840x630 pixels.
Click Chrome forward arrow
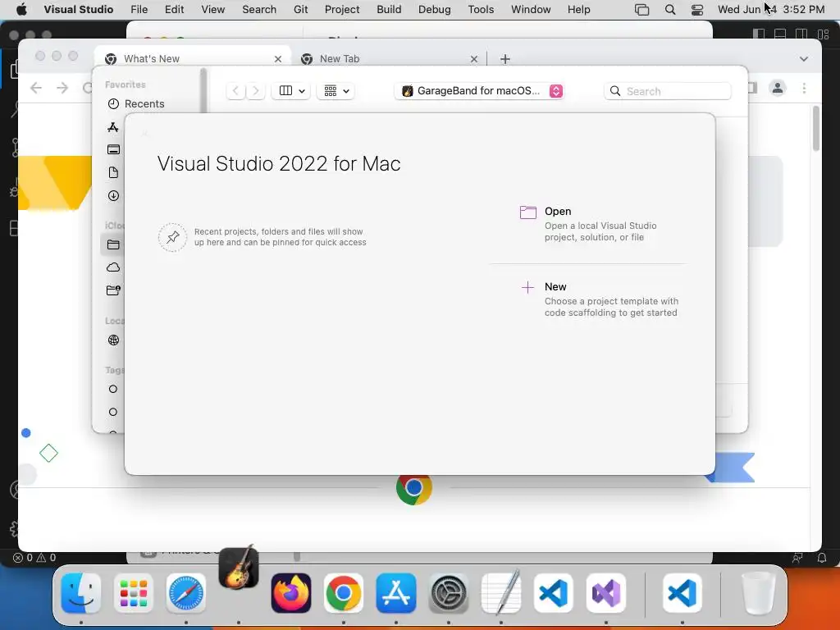[x=62, y=88]
